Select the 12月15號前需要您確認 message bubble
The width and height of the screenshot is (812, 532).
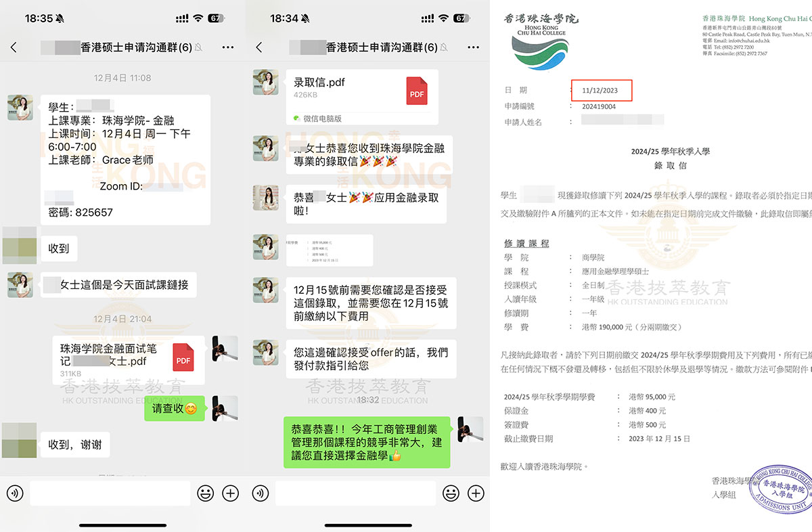(371, 303)
